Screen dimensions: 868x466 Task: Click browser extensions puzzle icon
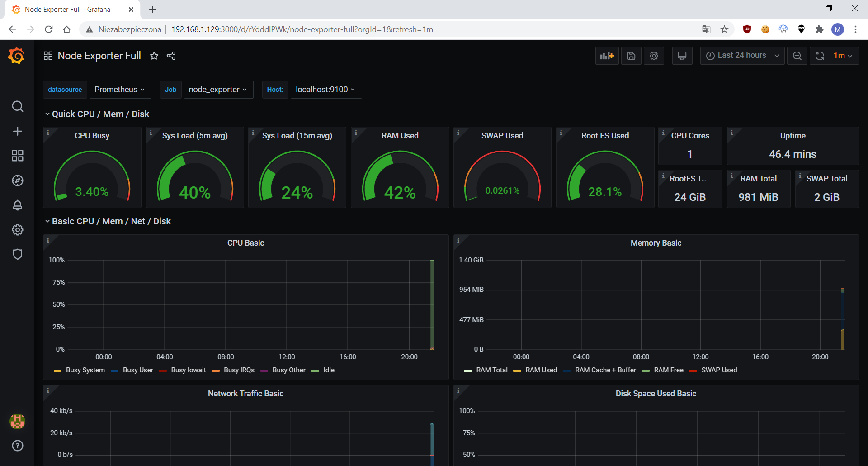[x=819, y=29]
